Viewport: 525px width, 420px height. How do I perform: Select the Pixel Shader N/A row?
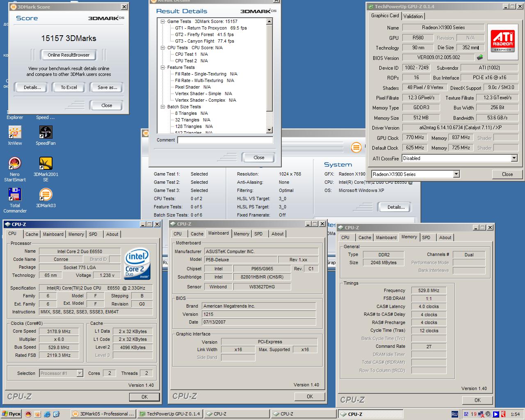[193, 87]
